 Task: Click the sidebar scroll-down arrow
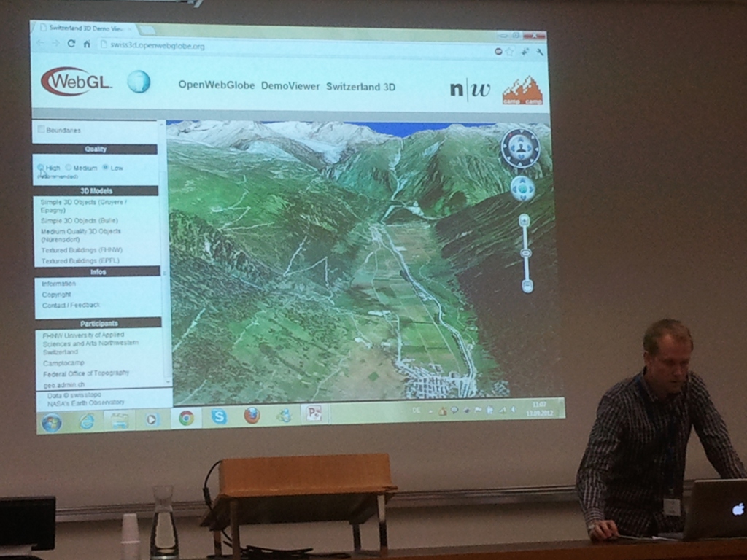click(x=168, y=382)
